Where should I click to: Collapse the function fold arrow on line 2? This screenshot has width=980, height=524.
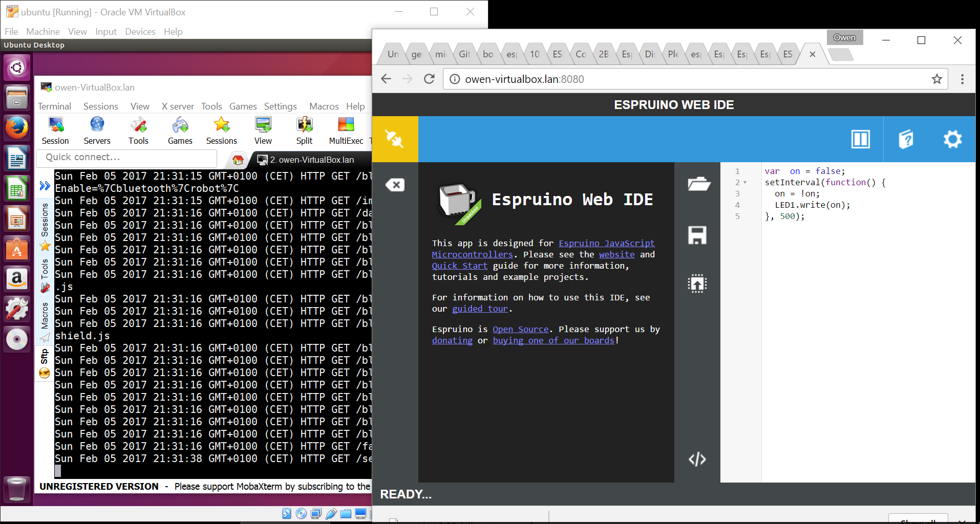745,183
